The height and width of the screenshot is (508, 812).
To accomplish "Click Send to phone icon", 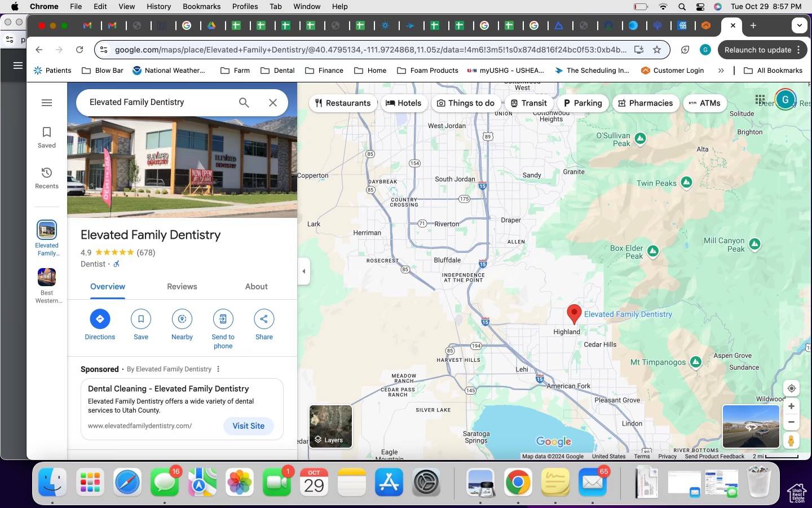I will (x=223, y=319).
